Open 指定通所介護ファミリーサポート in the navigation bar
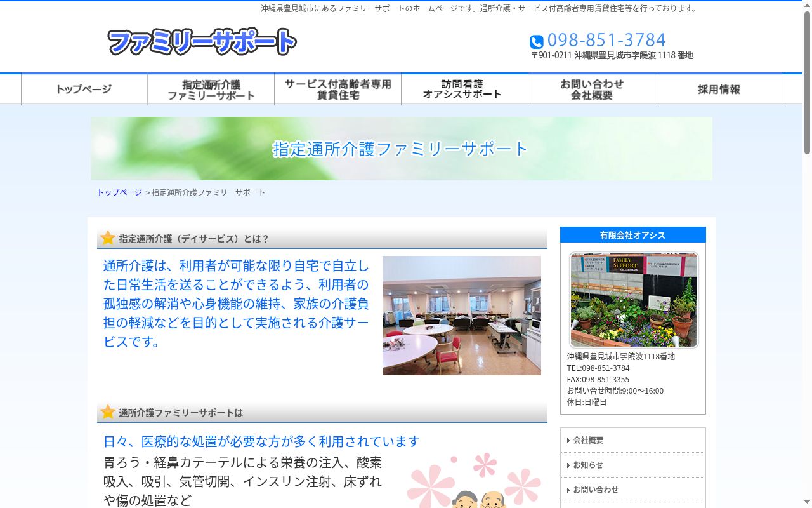 [211, 89]
